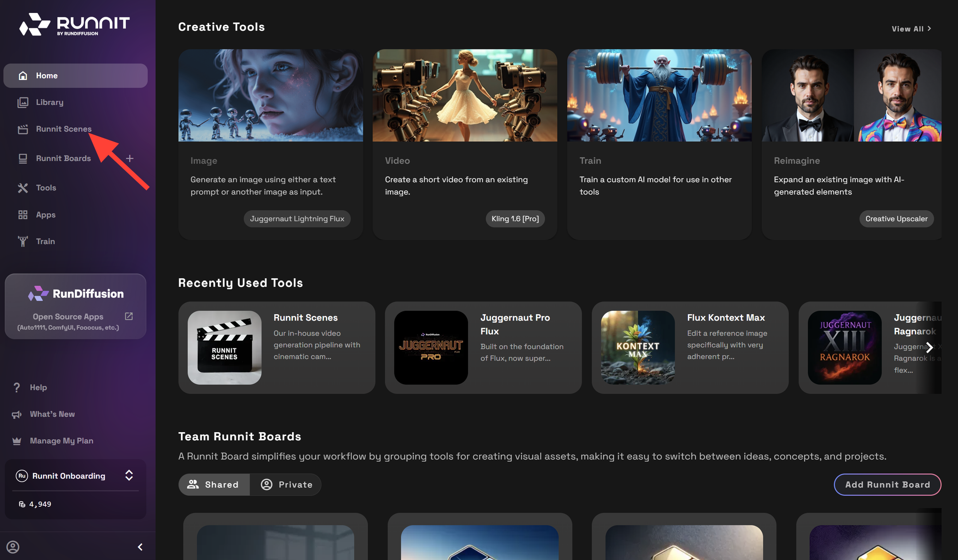The height and width of the screenshot is (560, 958).
Task: Click the What's New megaphone icon
Action: click(x=17, y=414)
